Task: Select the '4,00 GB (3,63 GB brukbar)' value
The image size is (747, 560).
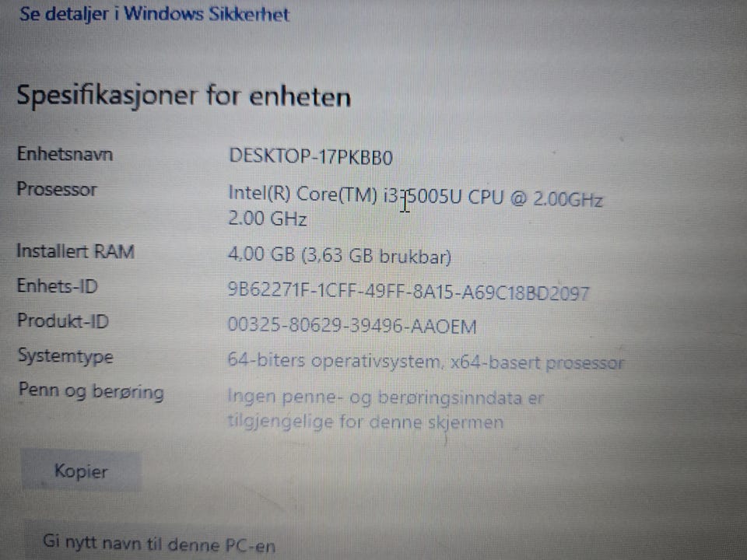Action: (339, 255)
